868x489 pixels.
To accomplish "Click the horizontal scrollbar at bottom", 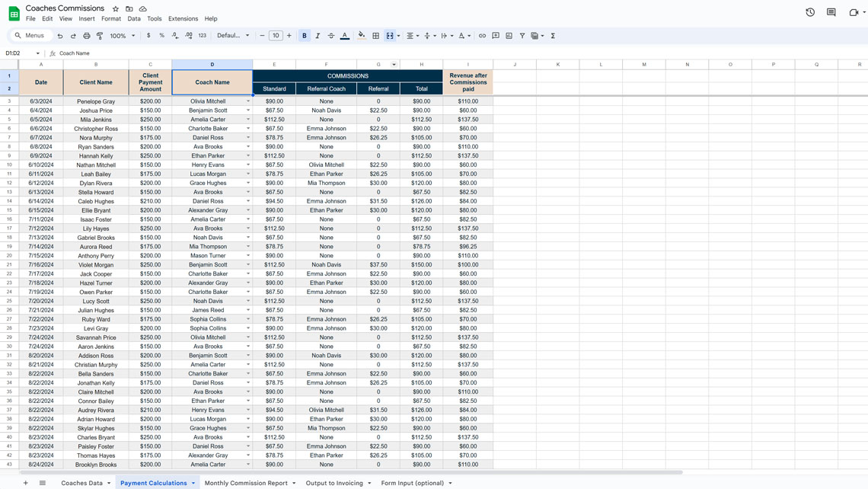I will click(351, 472).
